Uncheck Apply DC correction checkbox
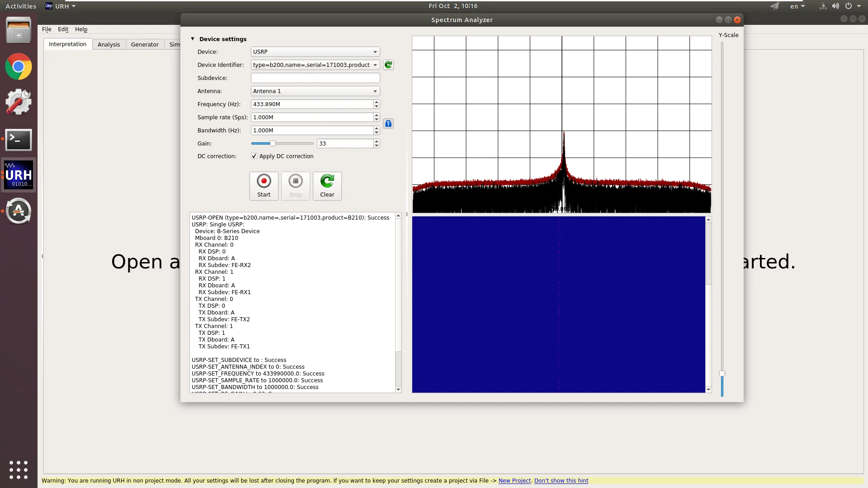Screen dimensions: 868x488 (254, 156)
